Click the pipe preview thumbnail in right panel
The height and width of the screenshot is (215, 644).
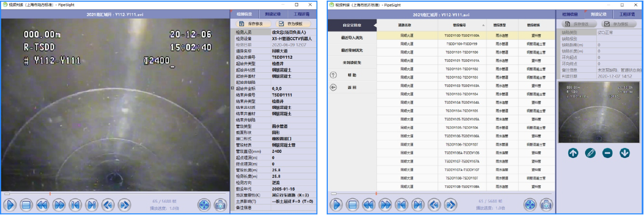[600, 112]
